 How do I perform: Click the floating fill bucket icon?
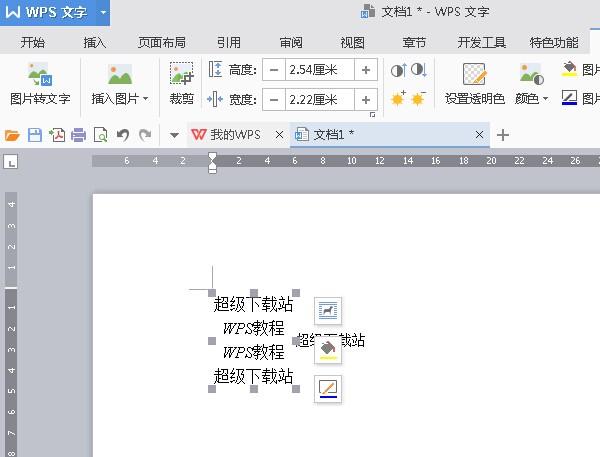pos(328,350)
